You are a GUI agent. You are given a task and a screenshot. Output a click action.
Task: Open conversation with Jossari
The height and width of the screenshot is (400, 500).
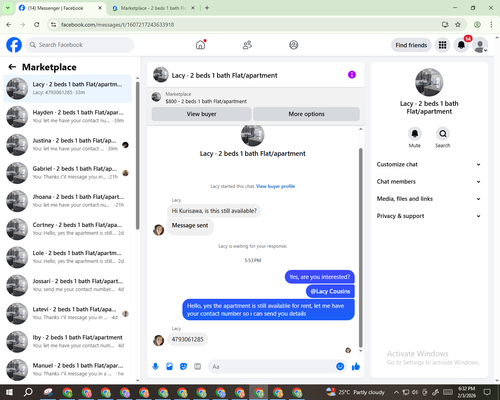point(67,285)
